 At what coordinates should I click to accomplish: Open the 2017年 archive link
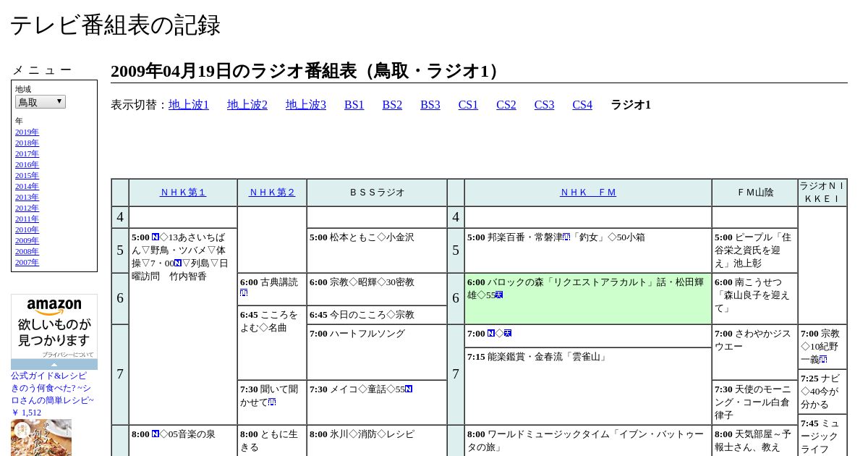[27, 153]
